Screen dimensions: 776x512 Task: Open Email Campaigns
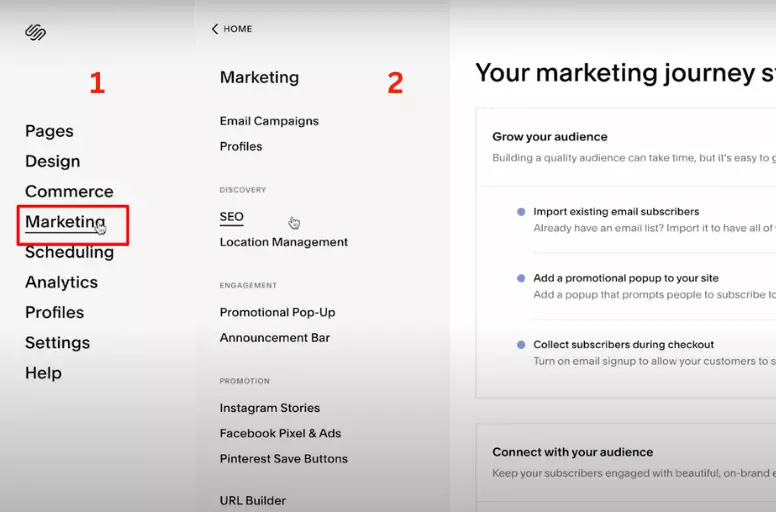(269, 121)
